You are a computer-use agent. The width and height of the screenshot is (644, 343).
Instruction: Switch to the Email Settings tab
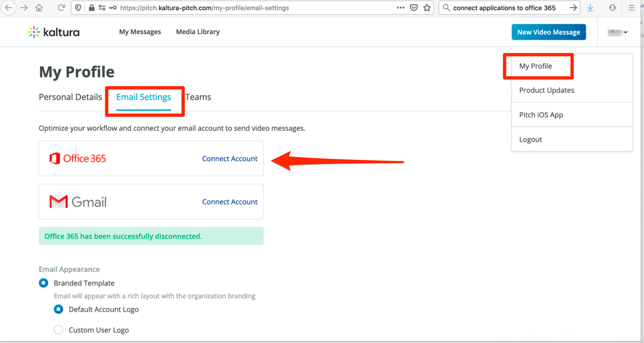(144, 97)
